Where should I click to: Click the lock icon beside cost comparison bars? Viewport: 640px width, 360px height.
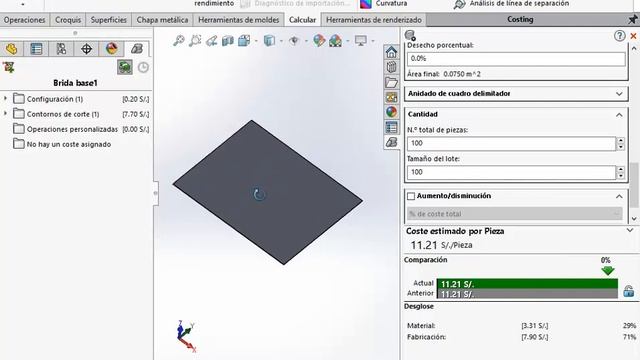click(x=629, y=291)
